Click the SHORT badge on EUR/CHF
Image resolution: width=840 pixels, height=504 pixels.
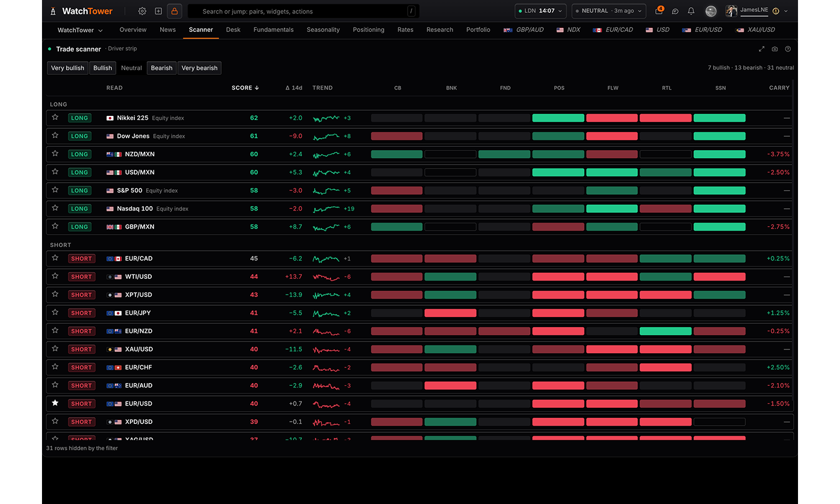(x=81, y=367)
